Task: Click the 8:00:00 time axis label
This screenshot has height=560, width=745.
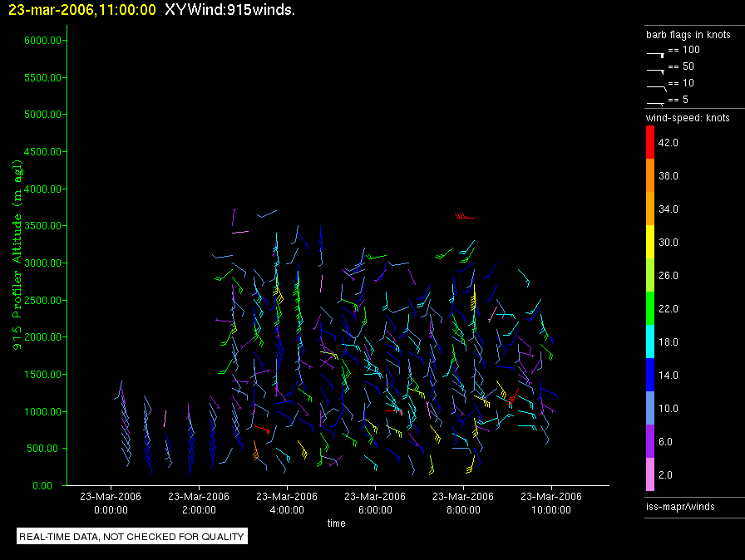Action: [x=463, y=509]
